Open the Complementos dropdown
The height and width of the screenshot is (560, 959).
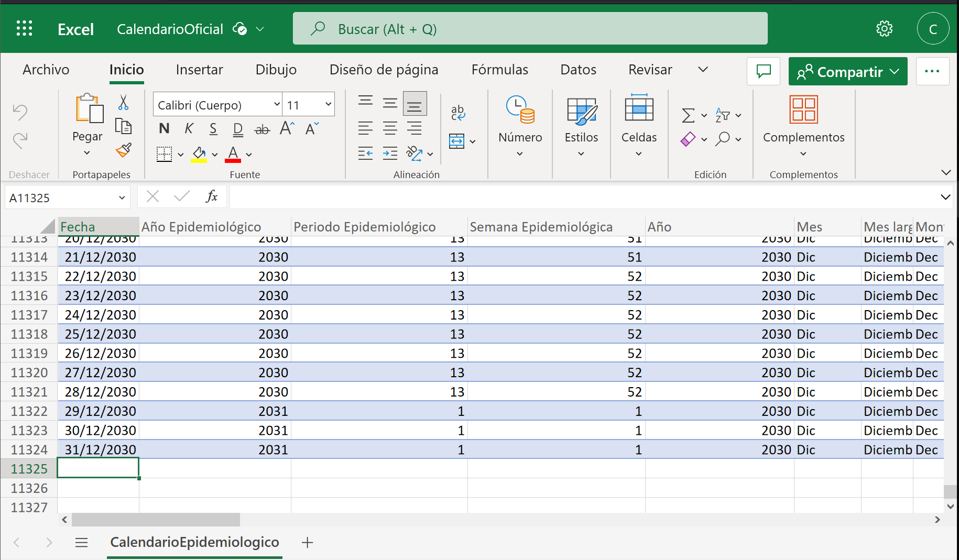coord(803,153)
